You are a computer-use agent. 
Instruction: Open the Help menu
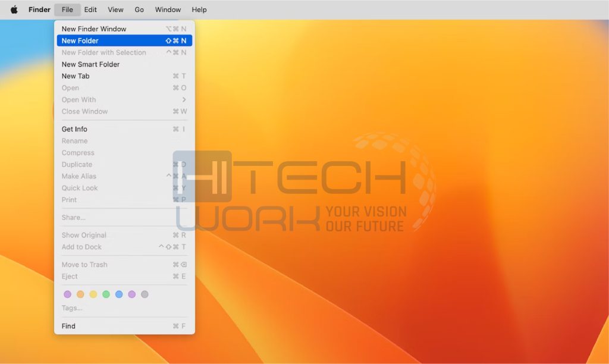coord(199,10)
